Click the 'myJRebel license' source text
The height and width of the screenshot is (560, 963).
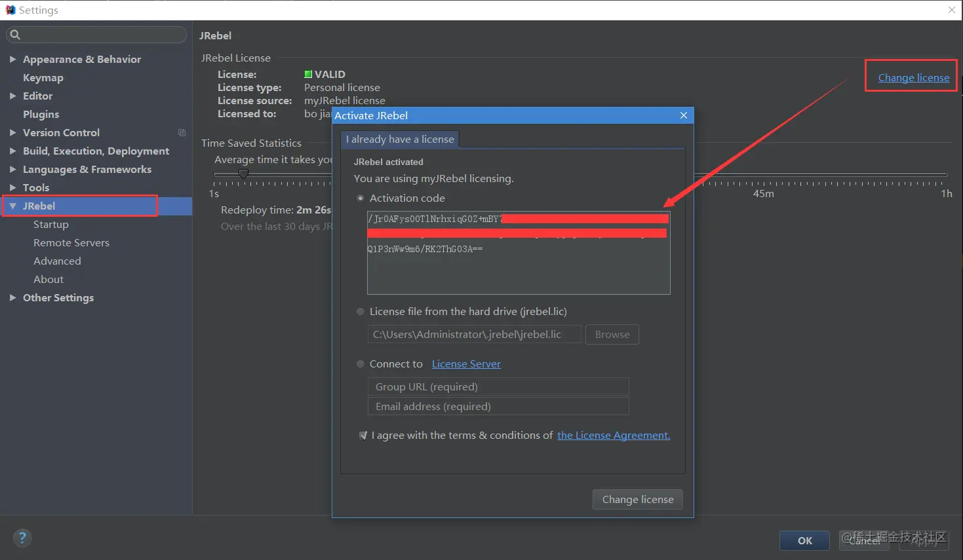point(345,100)
